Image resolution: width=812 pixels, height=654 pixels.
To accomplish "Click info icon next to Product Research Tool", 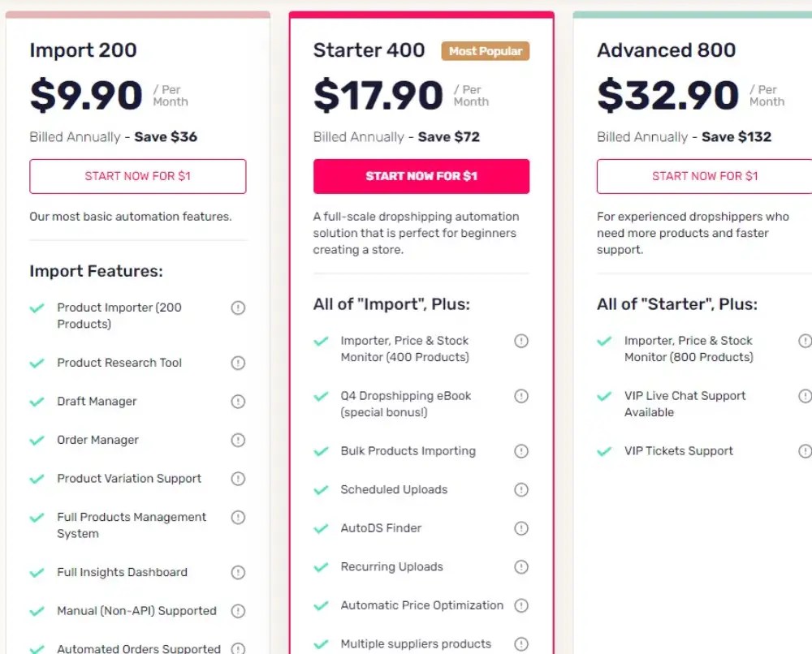I will point(238,363).
